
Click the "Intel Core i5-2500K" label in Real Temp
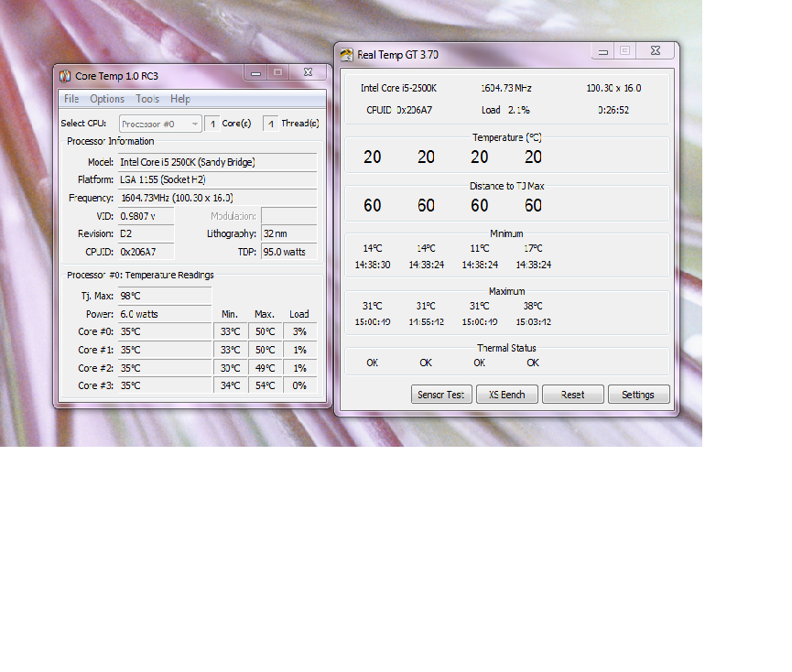398,89
